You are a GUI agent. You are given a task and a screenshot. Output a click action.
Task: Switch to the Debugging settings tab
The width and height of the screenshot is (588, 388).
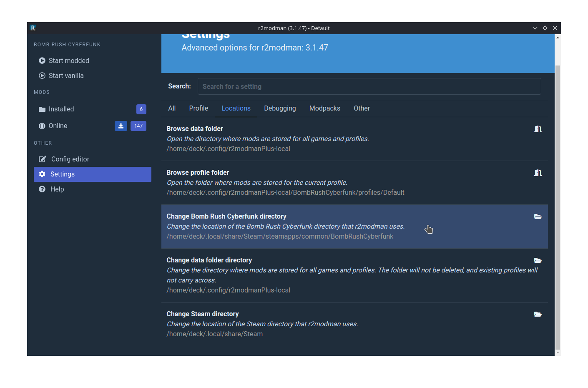click(x=280, y=108)
